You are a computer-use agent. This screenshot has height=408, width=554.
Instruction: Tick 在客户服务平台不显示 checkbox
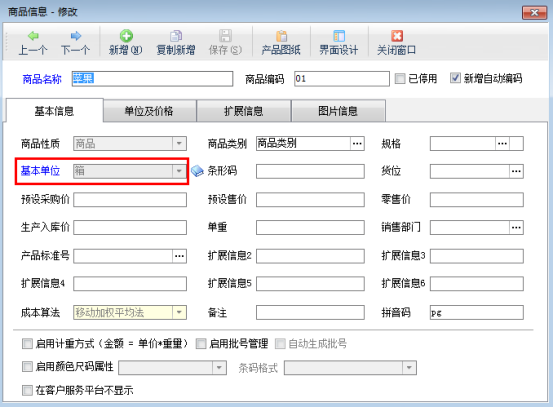pyautogui.click(x=27, y=390)
